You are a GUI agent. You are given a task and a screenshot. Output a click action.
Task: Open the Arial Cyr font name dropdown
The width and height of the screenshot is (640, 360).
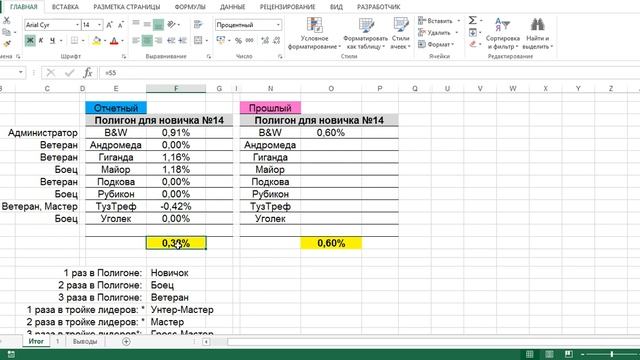[78, 25]
